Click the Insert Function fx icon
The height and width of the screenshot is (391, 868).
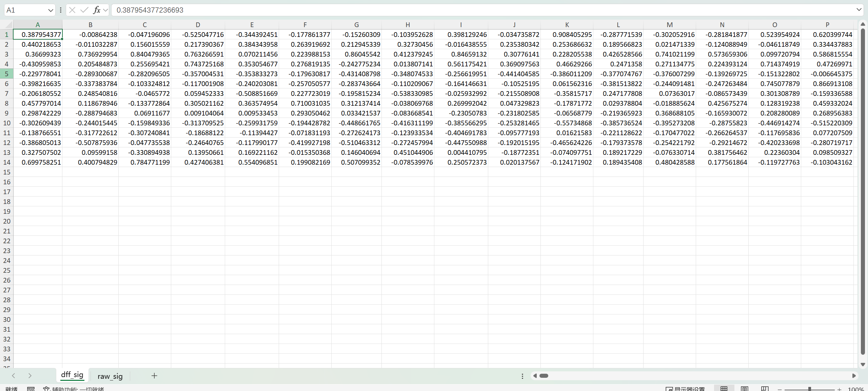pyautogui.click(x=97, y=10)
